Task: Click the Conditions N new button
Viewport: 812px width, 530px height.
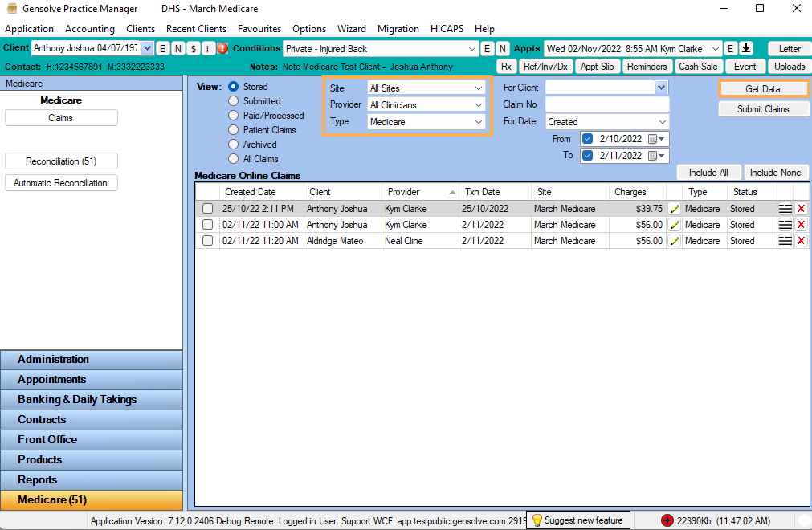Action: click(x=502, y=49)
